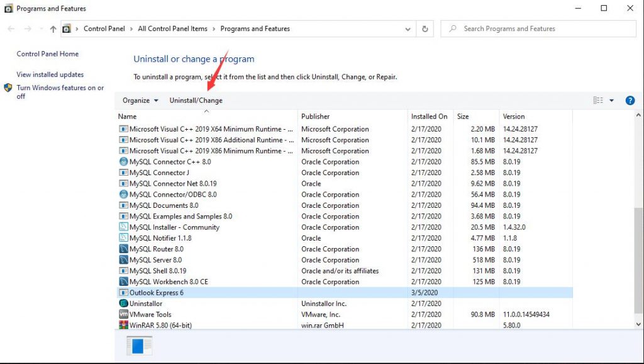Select Microsoft Visual C++ 2019 X86 Minimum Runtime
This screenshot has width=644, height=364.
pyautogui.click(x=344, y=151)
